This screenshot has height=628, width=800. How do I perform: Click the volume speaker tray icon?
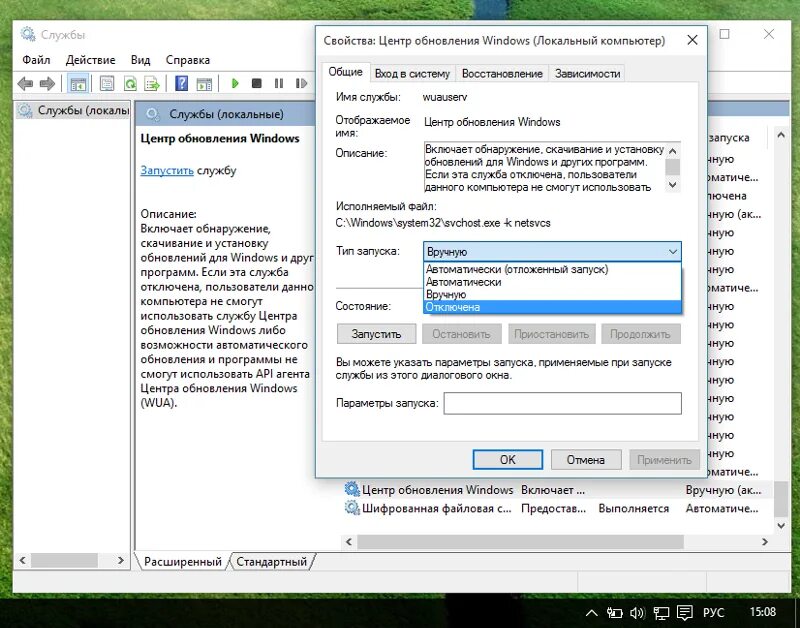coord(638,613)
